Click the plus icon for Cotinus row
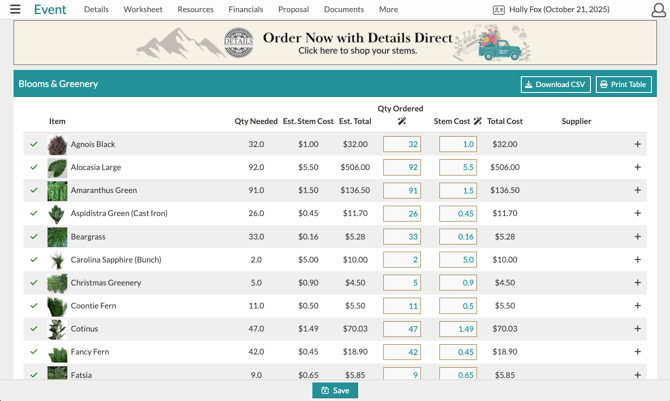 coord(637,329)
